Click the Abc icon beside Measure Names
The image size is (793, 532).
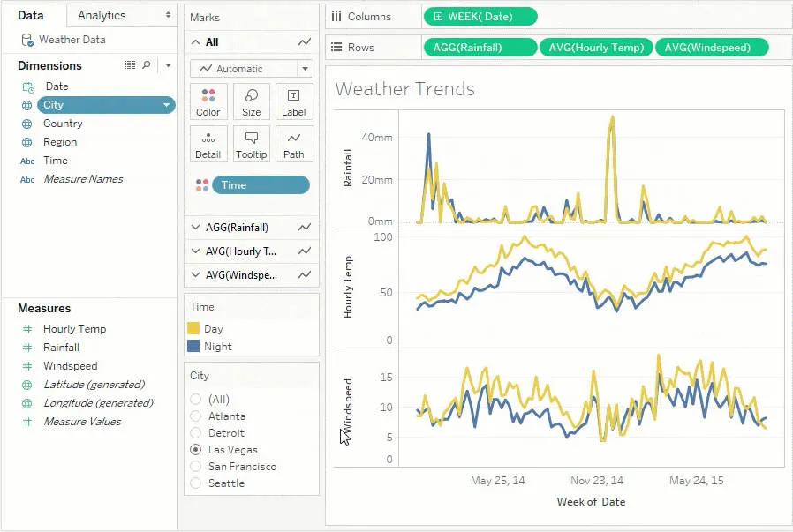[x=27, y=180]
